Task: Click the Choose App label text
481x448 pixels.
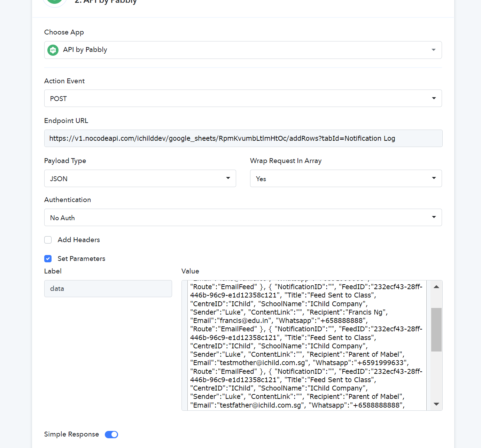Action: (64, 32)
